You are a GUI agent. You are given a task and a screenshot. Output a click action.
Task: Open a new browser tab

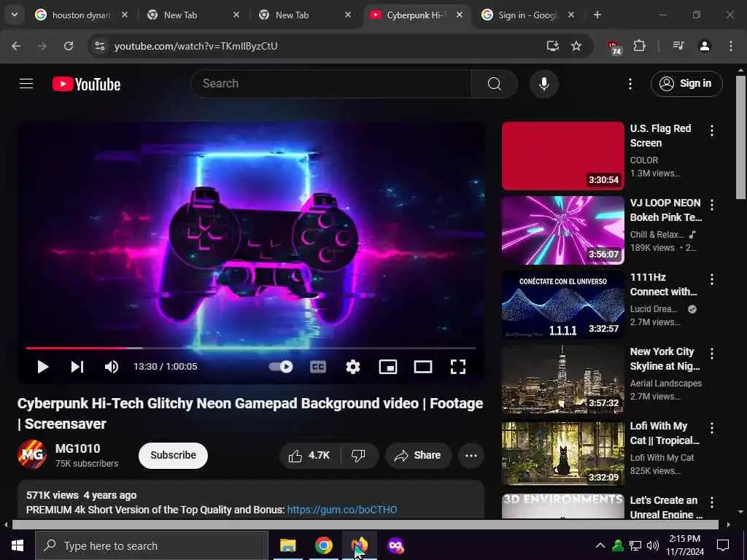597,15
